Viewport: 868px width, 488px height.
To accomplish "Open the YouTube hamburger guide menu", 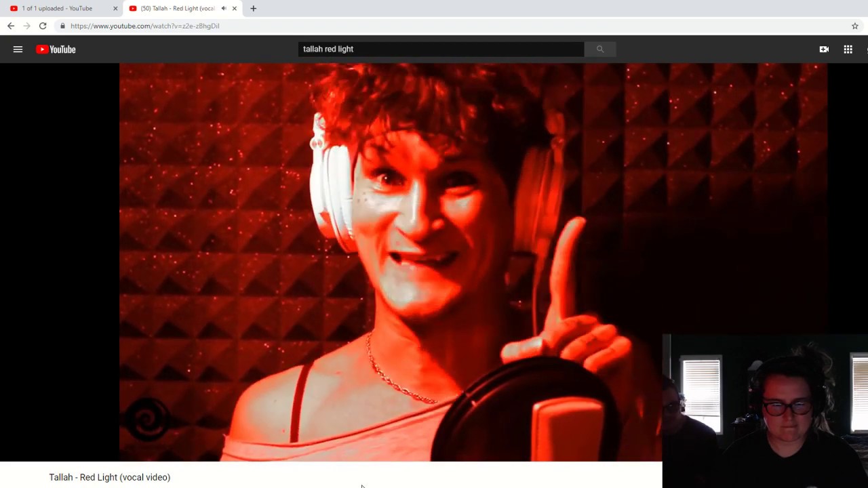I will point(18,49).
